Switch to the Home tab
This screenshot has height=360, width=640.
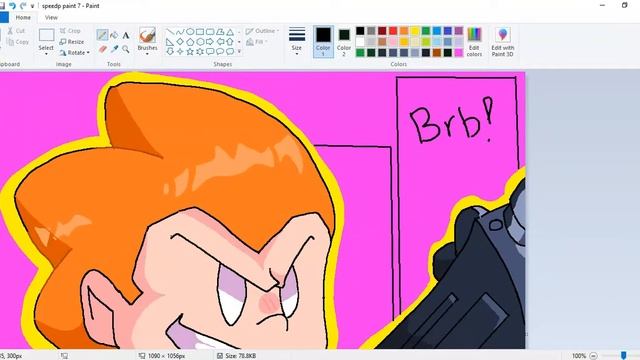point(23,18)
